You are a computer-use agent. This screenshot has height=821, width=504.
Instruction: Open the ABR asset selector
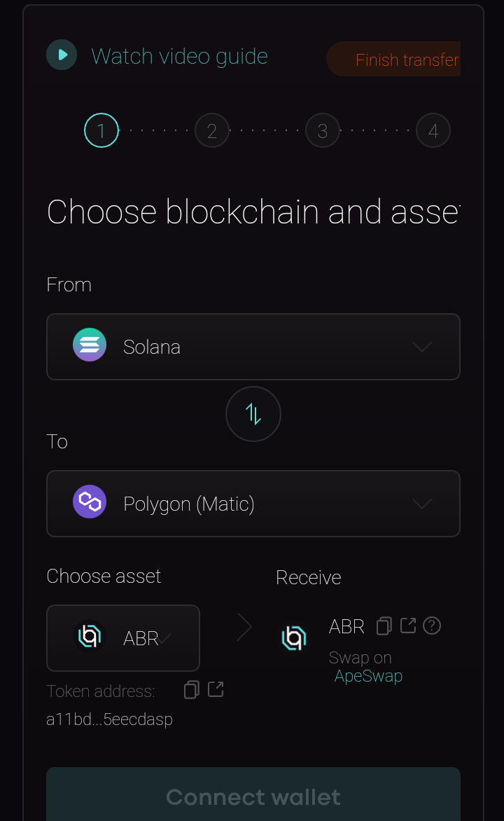[123, 638]
